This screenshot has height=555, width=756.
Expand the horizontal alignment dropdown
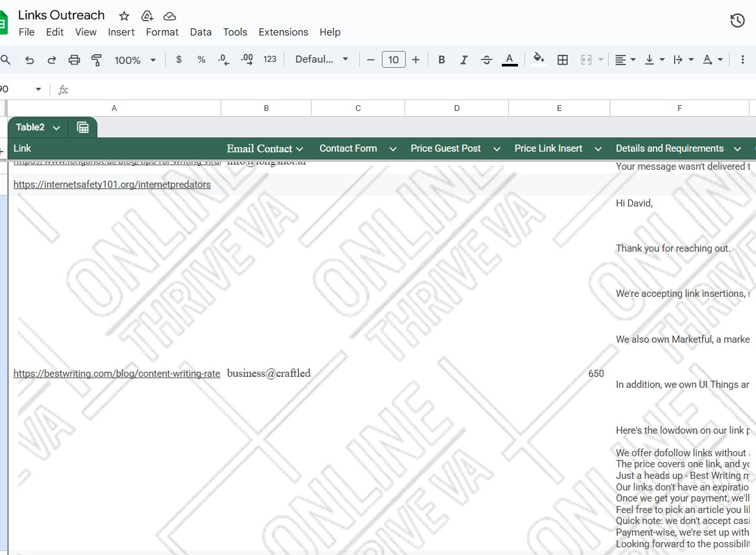coord(632,59)
